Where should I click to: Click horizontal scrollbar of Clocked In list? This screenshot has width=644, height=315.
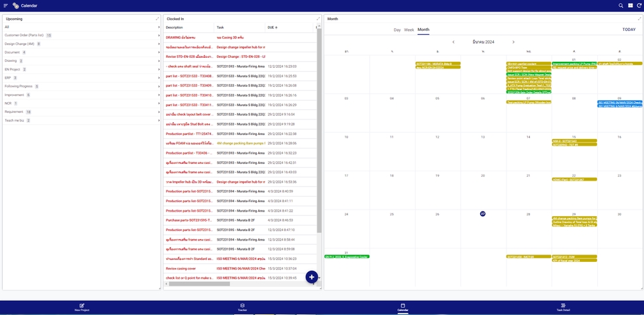[199, 283]
